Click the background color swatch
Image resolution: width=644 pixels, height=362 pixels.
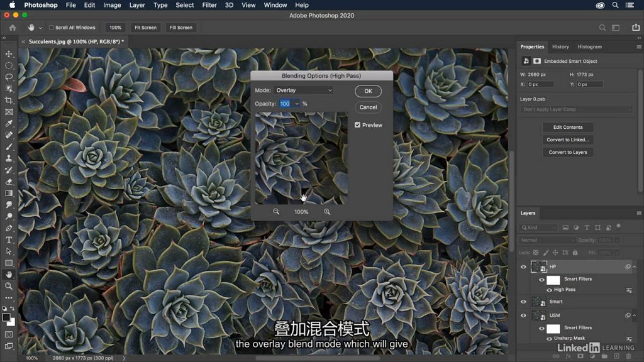click(13, 322)
